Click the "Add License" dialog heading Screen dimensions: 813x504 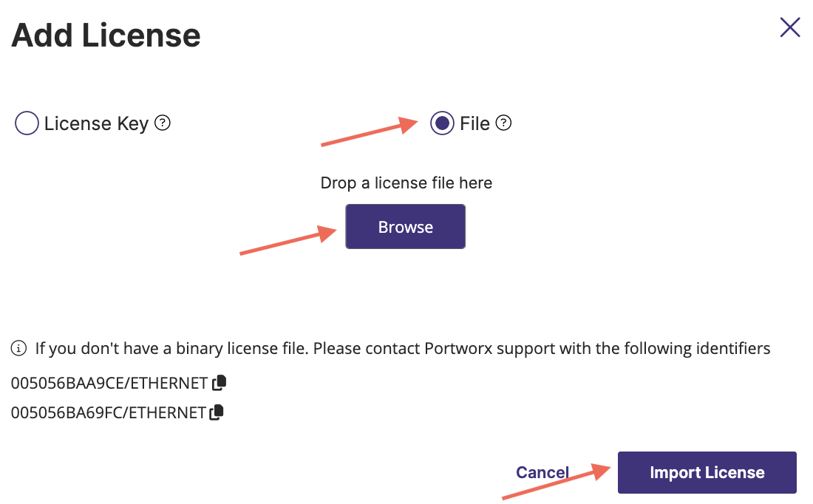[x=106, y=35]
